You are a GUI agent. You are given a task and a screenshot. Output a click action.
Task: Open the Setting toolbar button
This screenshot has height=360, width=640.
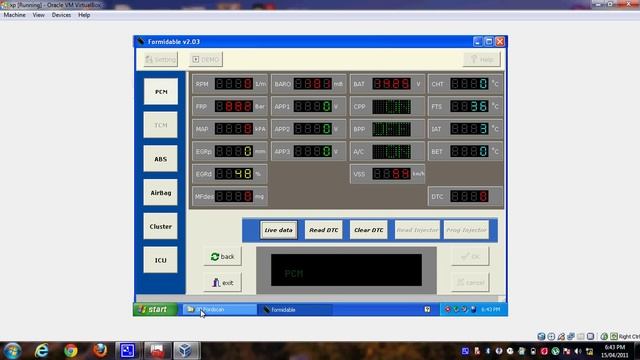click(x=160, y=60)
